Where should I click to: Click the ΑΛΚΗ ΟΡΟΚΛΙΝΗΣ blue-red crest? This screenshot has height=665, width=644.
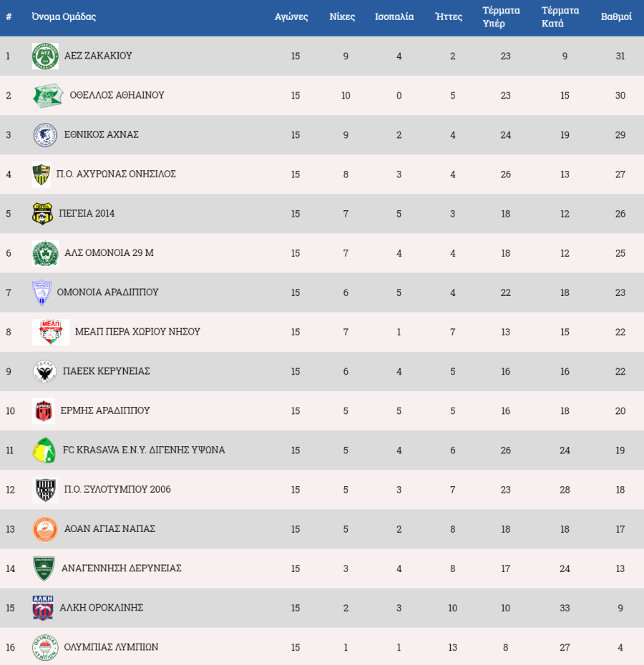43,608
